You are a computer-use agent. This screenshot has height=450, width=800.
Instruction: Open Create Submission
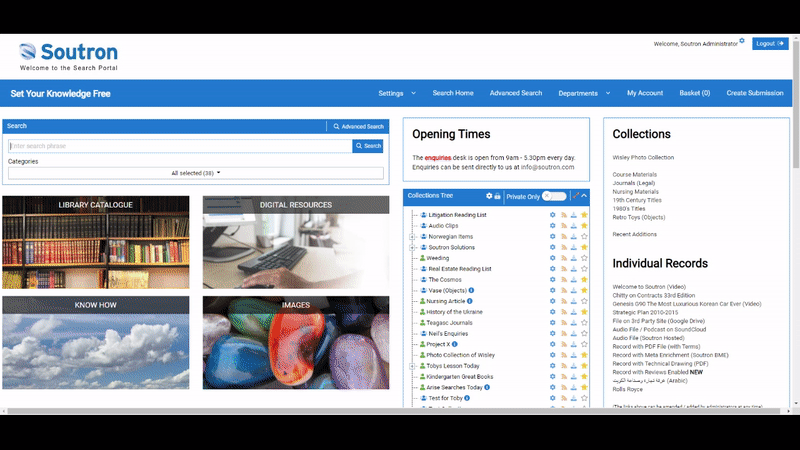point(755,93)
